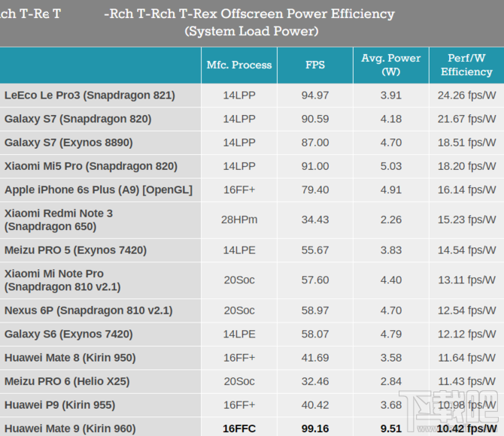Click the 'Avg. Power (W)' column header
Image resolution: width=504 pixels, height=436 pixels.
click(391, 65)
